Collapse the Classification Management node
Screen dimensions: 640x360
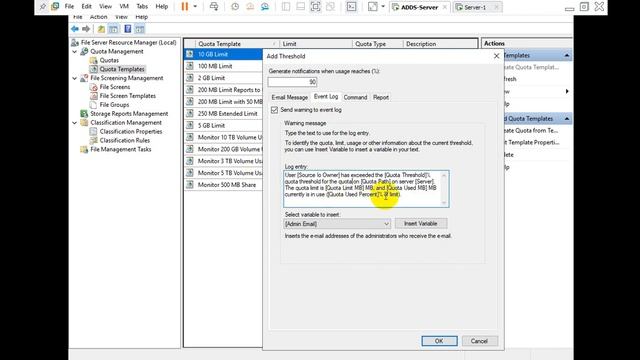75,123
